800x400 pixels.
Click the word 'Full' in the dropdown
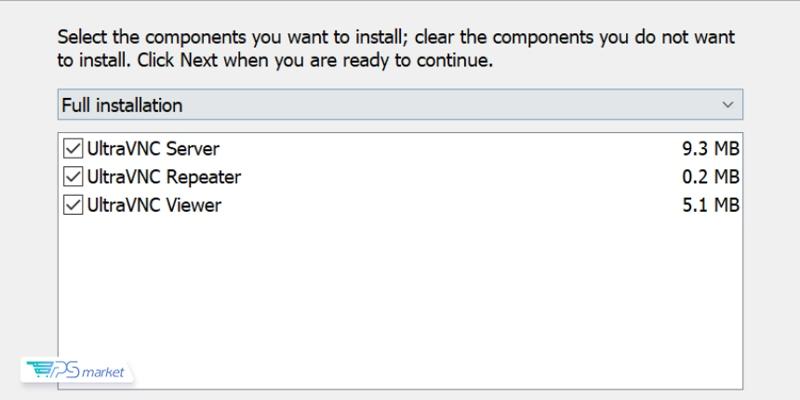(x=76, y=105)
